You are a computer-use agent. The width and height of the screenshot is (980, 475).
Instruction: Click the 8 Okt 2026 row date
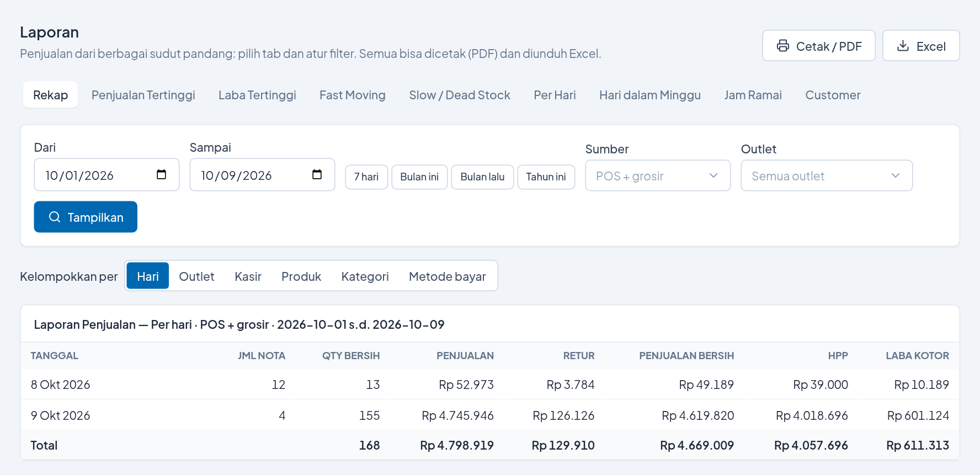[60, 385]
